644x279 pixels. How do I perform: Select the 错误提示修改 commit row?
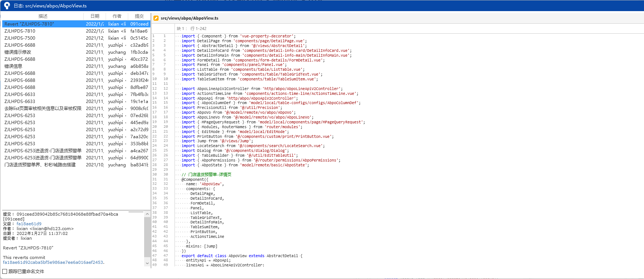(x=76, y=52)
